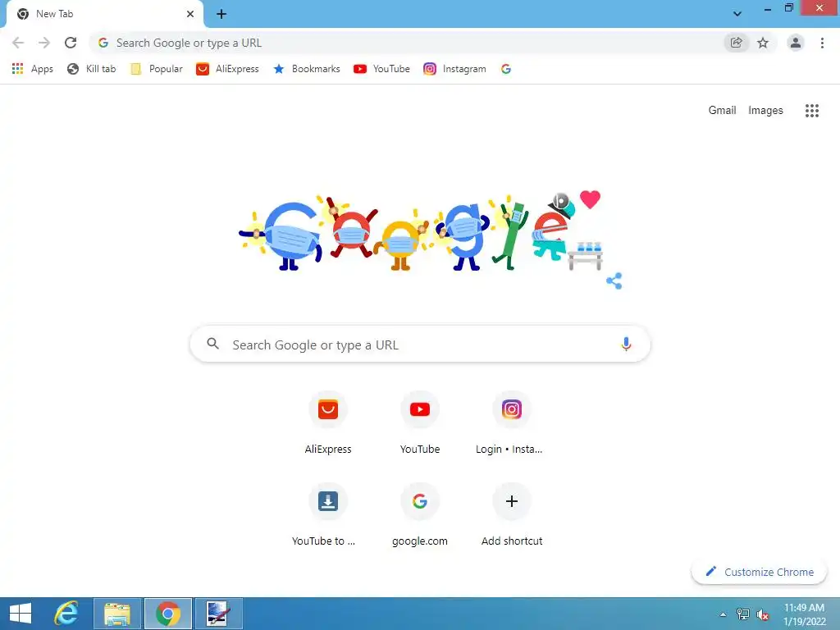This screenshot has width=840, height=630.
Task: Open the Images link
Action: click(765, 111)
